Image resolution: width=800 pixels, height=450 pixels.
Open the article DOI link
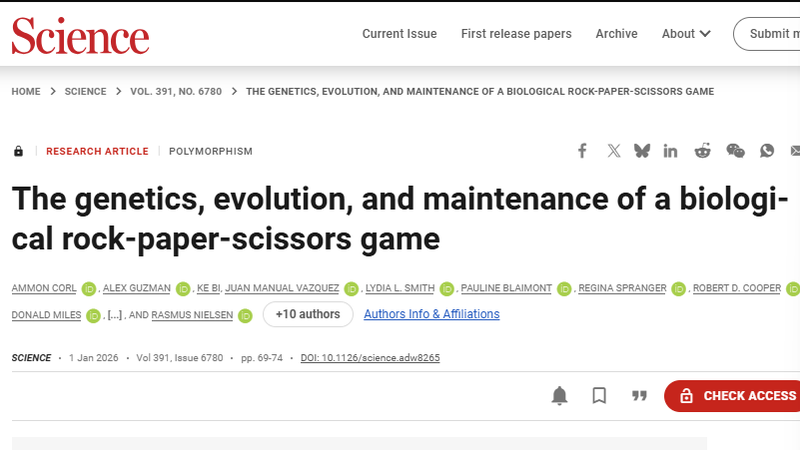[x=370, y=358]
